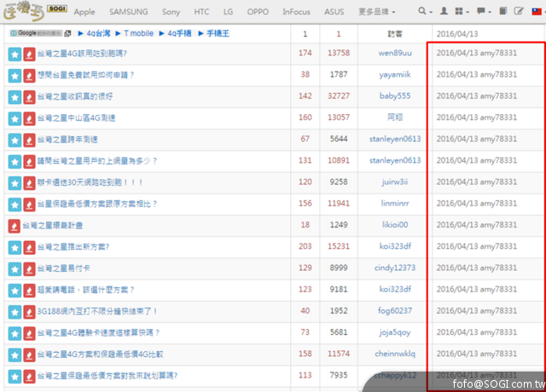546x392 pixels.
Task: Open the InFocus brand menu item
Action: coord(298,12)
